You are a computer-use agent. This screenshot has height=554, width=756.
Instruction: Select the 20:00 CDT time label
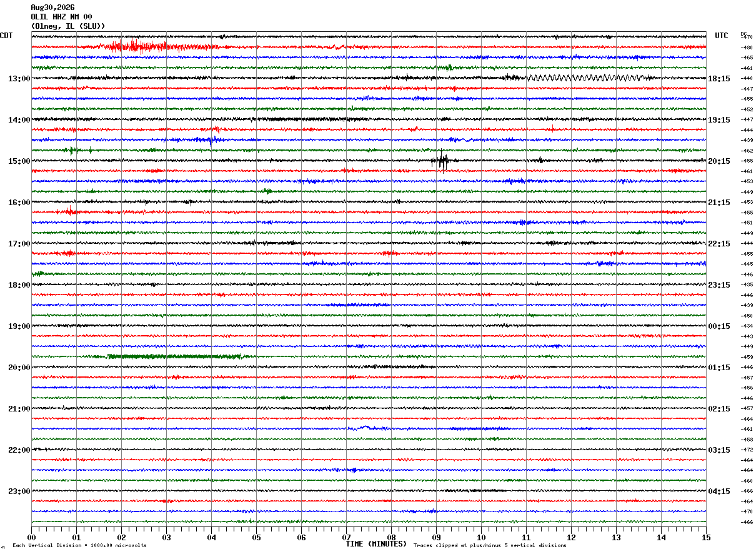click(x=19, y=368)
